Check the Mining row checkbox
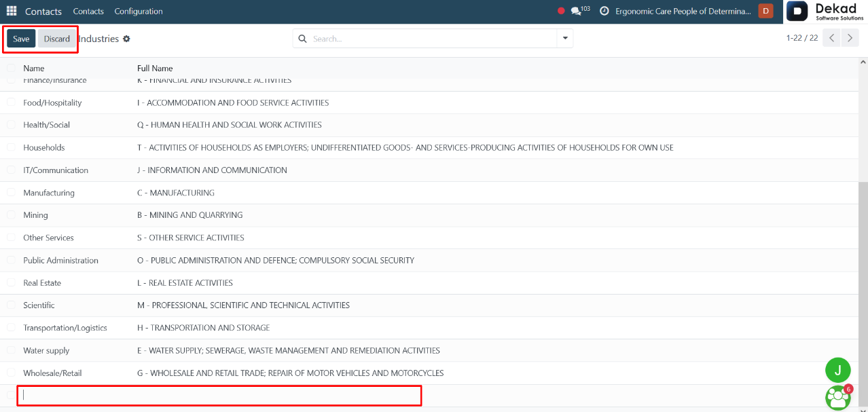Viewport: 868px width, 412px height. (11, 215)
